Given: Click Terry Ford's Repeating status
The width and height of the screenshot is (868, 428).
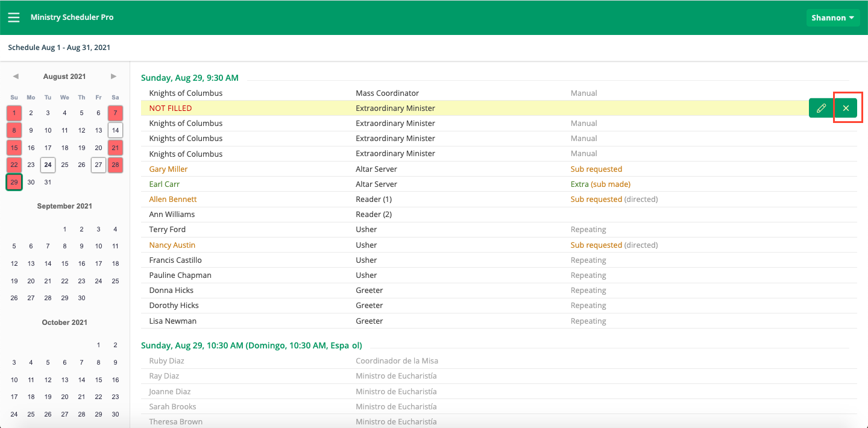Looking at the screenshot, I should [x=588, y=229].
